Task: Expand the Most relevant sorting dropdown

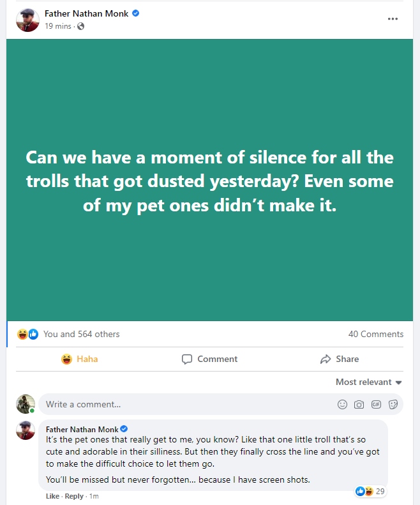Action: point(369,382)
